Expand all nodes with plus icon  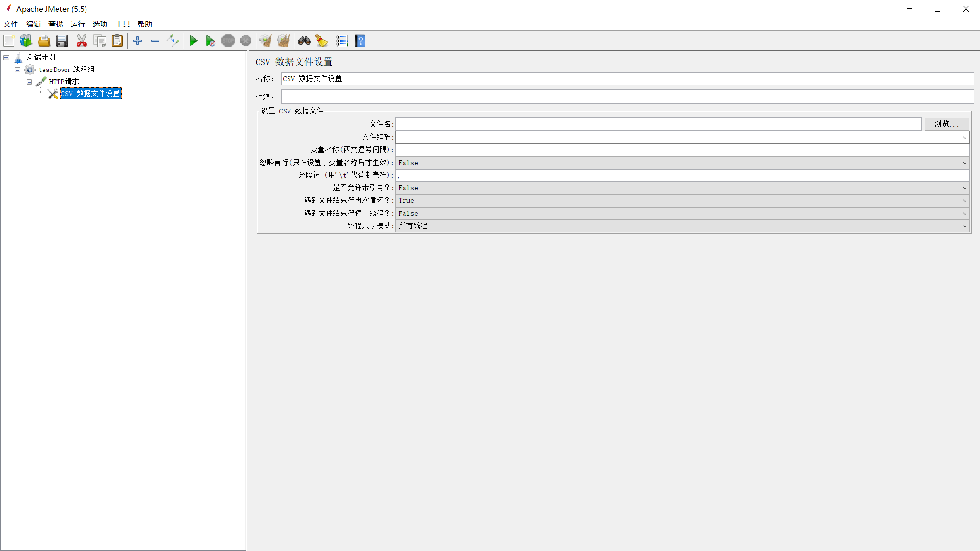point(138,41)
